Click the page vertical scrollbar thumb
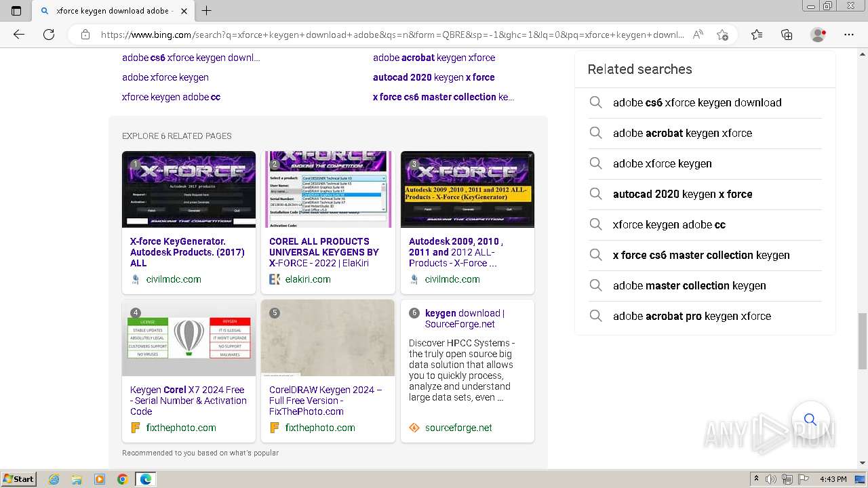868x488 pixels. pos(863,341)
